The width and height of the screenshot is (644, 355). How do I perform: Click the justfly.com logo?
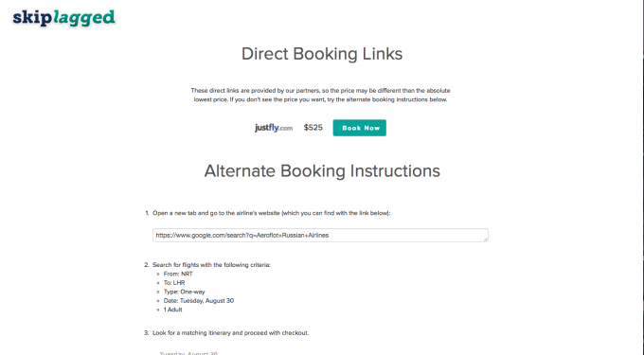274,128
